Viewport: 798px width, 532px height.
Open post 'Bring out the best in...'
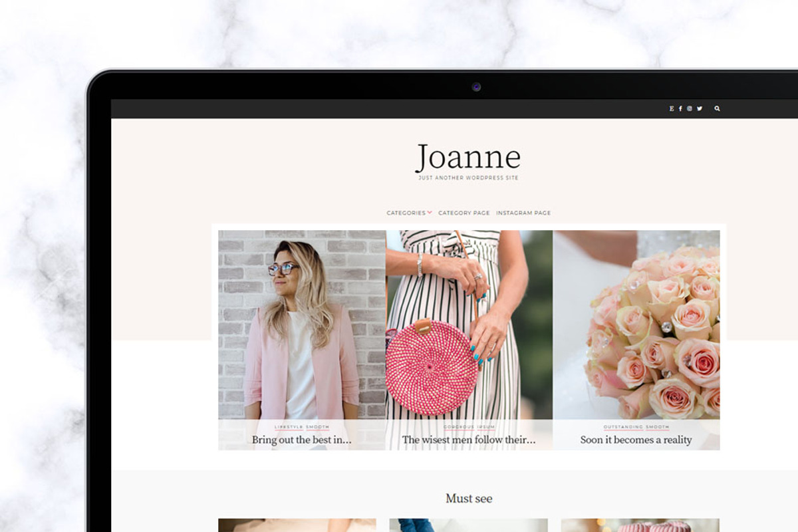[301, 440]
